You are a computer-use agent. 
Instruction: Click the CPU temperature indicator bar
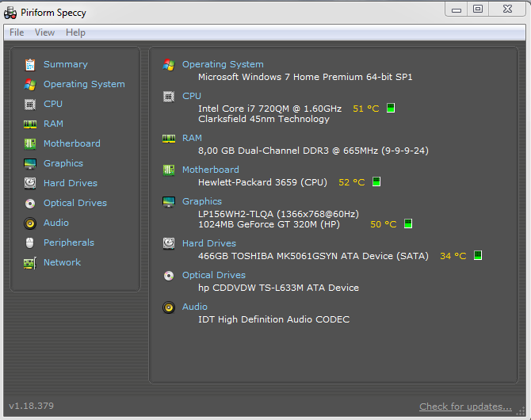pyautogui.click(x=391, y=109)
